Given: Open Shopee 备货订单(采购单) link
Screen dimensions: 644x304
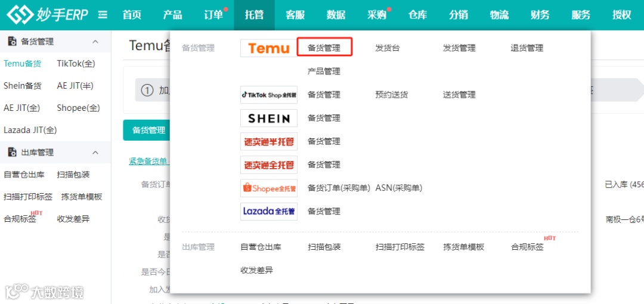Looking at the screenshot, I should [x=339, y=188].
